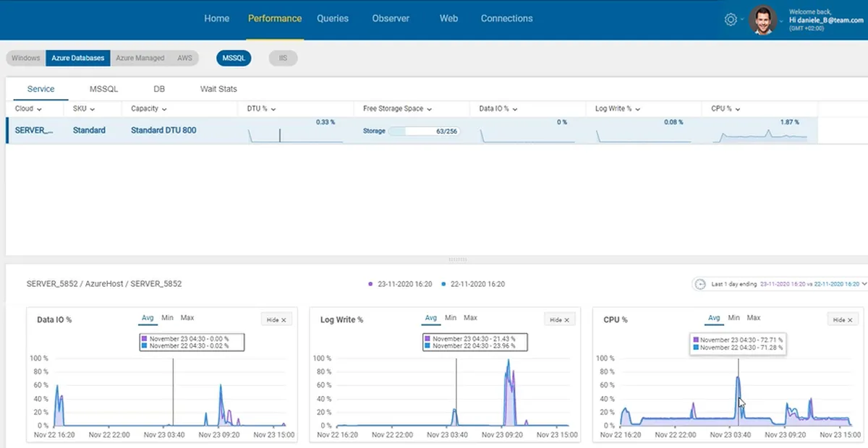The image size is (868, 448).
Task: Click the clock icon beside date range
Action: click(x=699, y=284)
